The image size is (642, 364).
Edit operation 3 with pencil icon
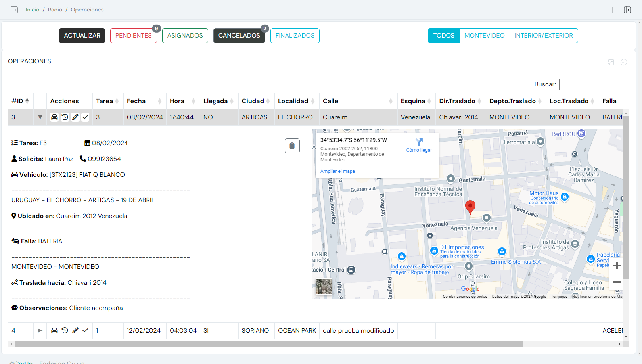point(75,117)
